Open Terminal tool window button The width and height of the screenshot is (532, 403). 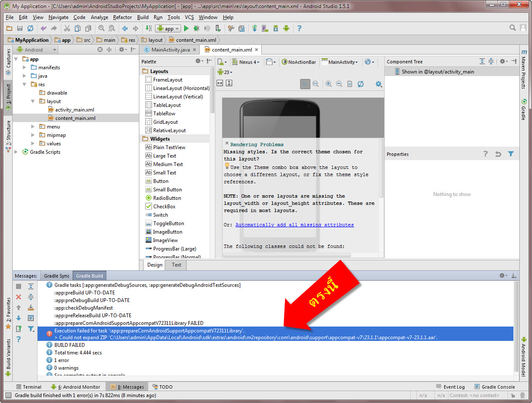(29, 387)
